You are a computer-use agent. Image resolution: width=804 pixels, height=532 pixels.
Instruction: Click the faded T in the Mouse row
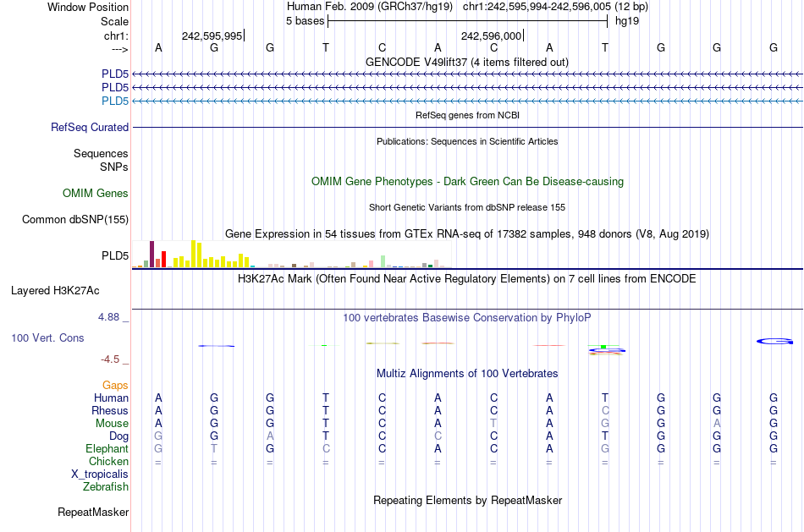(493, 424)
